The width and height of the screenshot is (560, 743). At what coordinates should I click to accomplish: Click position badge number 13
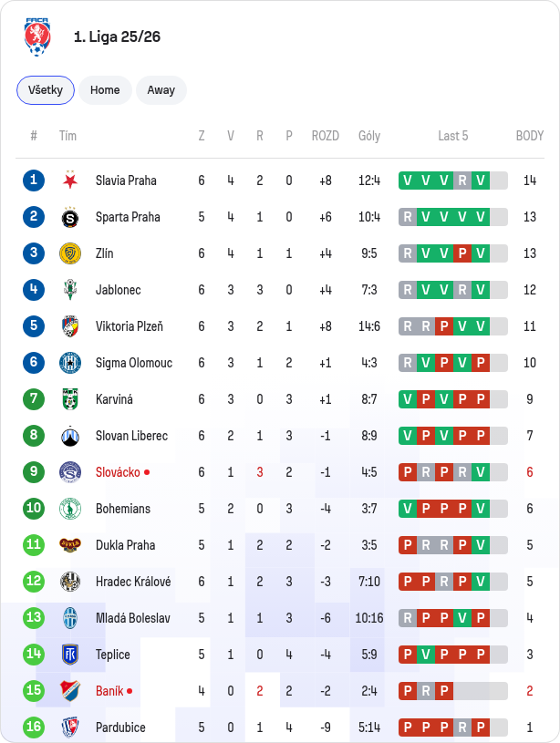pos(34,618)
